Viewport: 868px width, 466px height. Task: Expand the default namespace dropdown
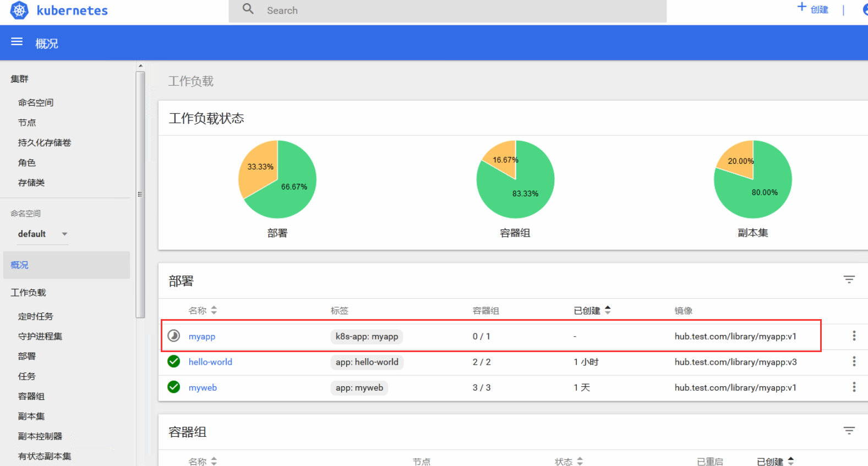[64, 234]
